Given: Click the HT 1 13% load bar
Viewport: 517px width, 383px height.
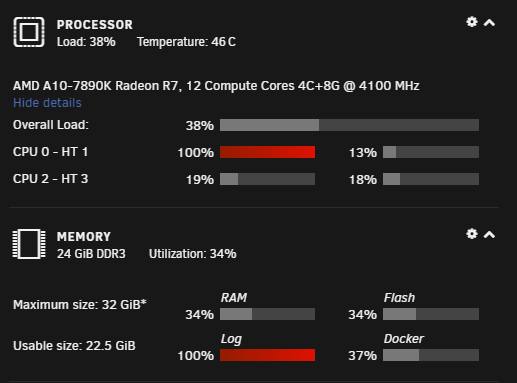Looking at the screenshot, I should 431,152.
